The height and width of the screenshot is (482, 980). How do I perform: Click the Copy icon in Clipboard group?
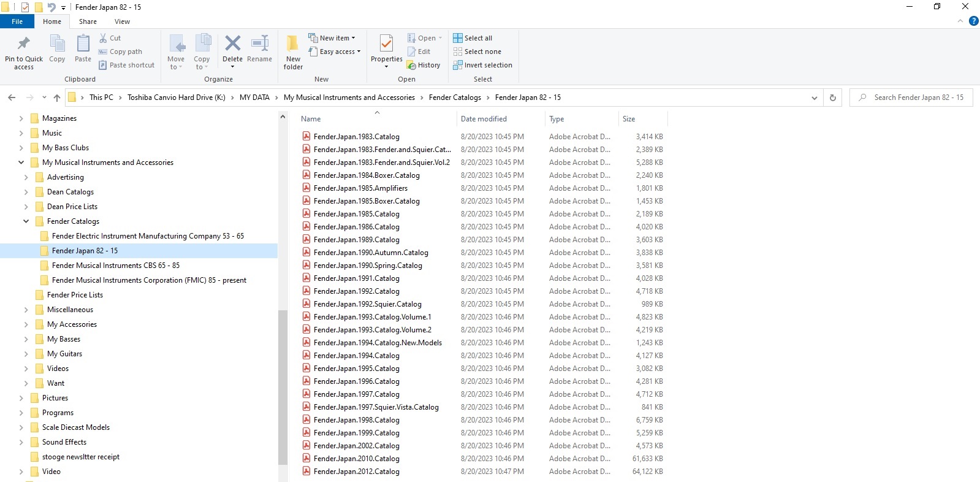pyautogui.click(x=57, y=44)
